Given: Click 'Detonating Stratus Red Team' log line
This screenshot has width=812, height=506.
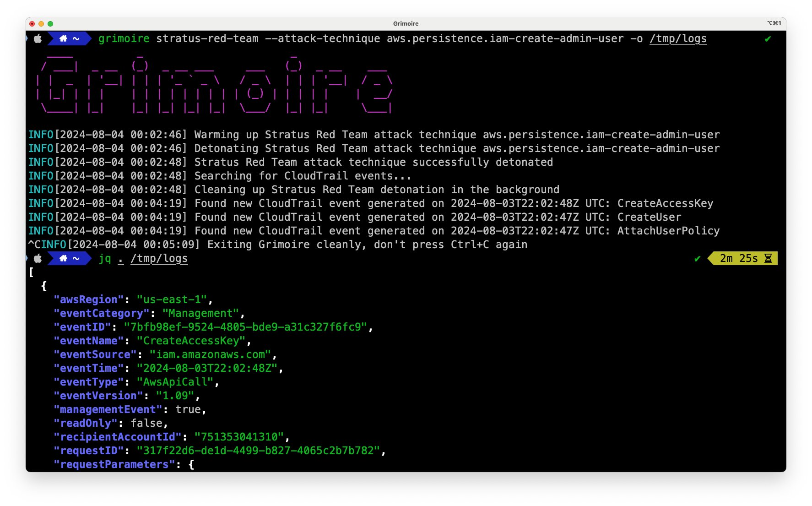Looking at the screenshot, I should tap(374, 148).
